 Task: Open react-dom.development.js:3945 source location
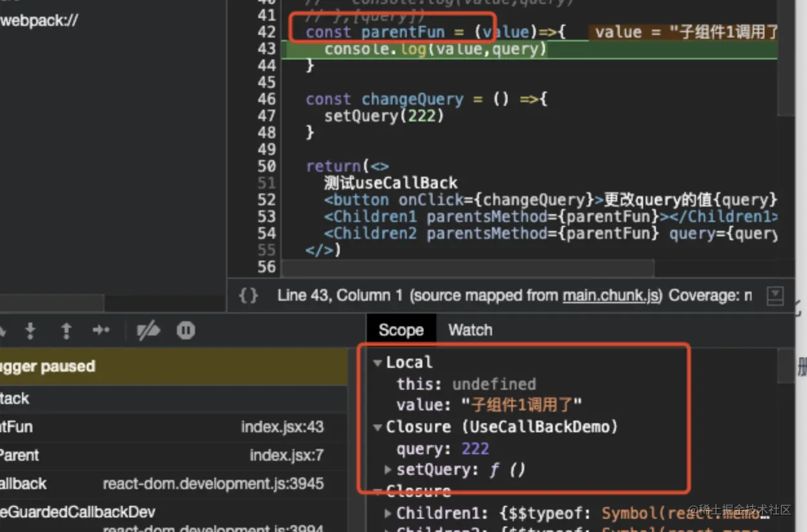tap(213, 484)
